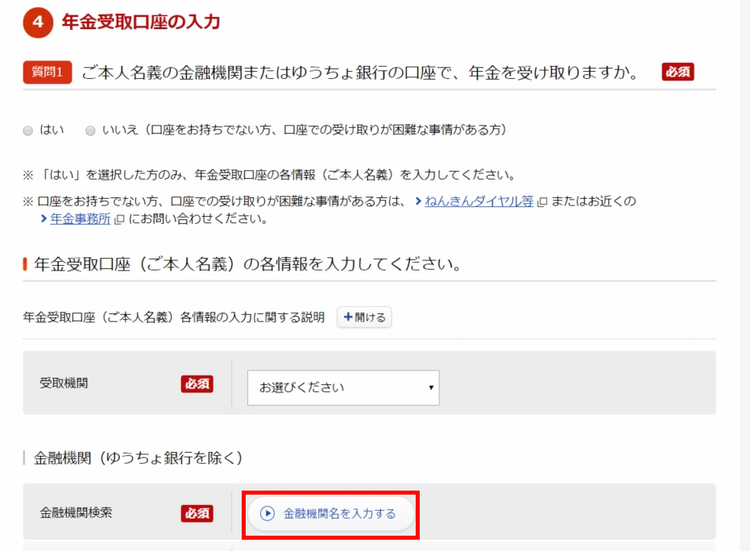The height and width of the screenshot is (551, 750).
Task: Click the 必須 badge next to 金融機関検索
Action: (x=197, y=513)
